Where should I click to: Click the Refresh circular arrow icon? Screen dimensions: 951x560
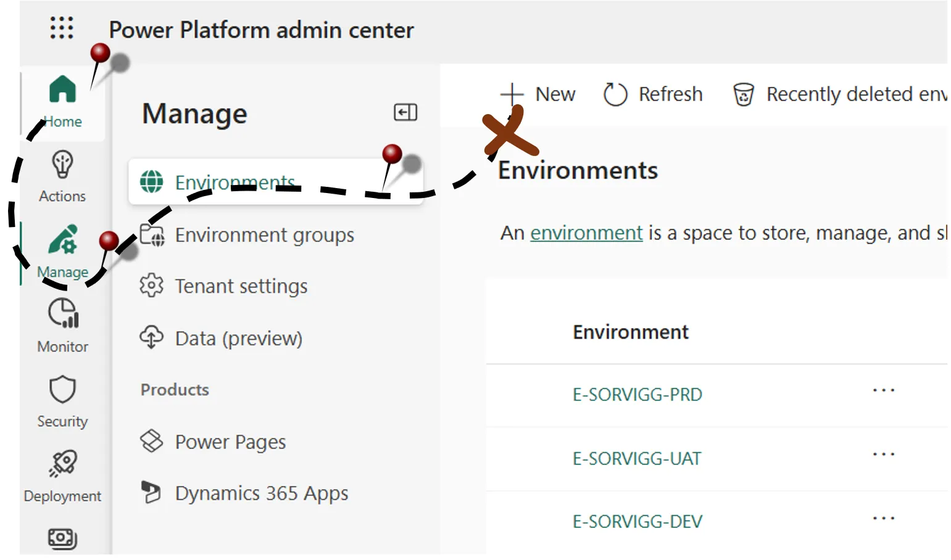point(615,94)
